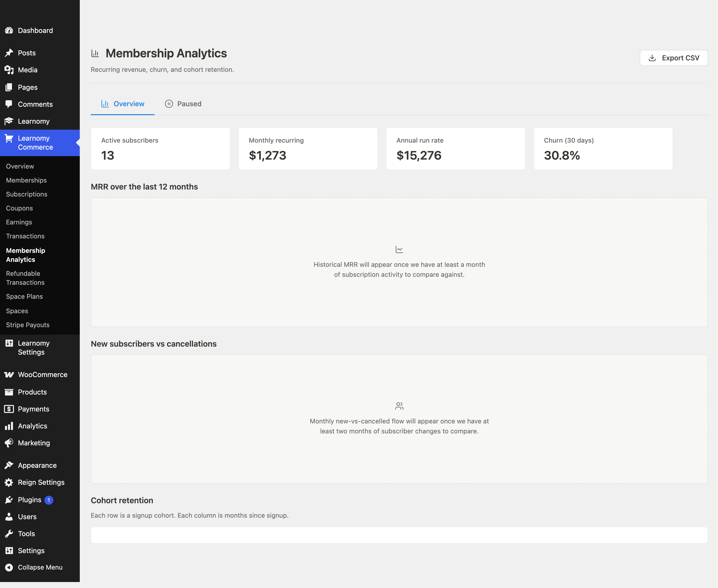Click the Monthly recurring value $1,273
Screen dimensions: 718x588
tap(268, 155)
